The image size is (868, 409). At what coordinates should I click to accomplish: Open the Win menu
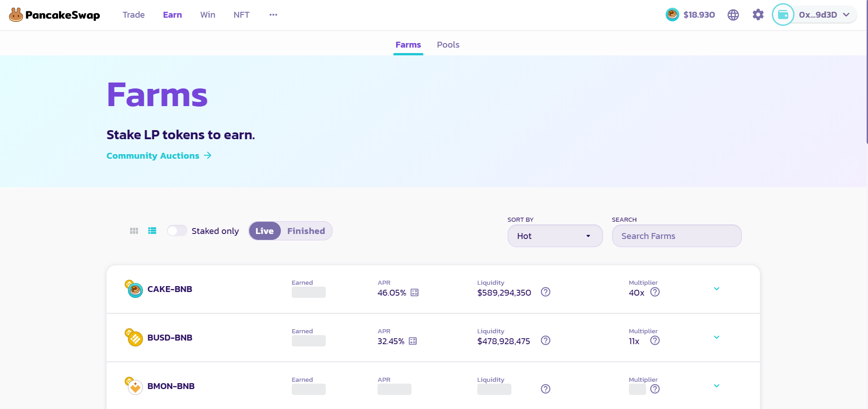(208, 15)
